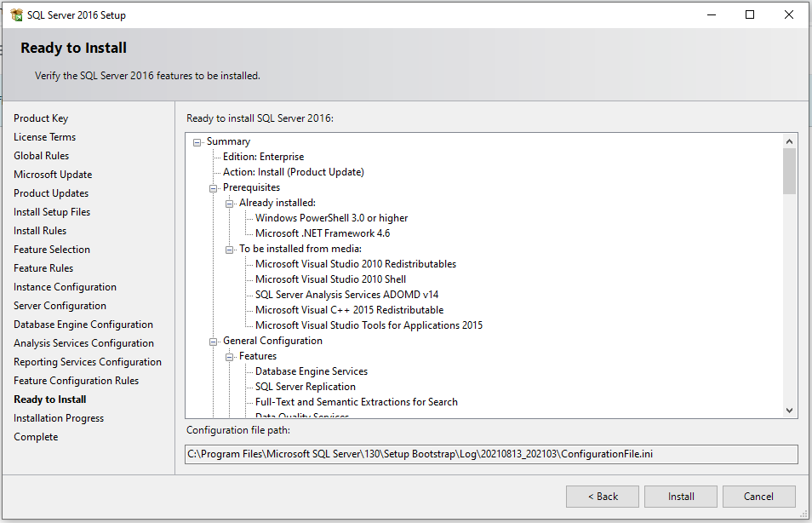Select Windows PowerShell 3.0 or higher item
Image resolution: width=812 pixels, height=523 pixels.
(331, 218)
